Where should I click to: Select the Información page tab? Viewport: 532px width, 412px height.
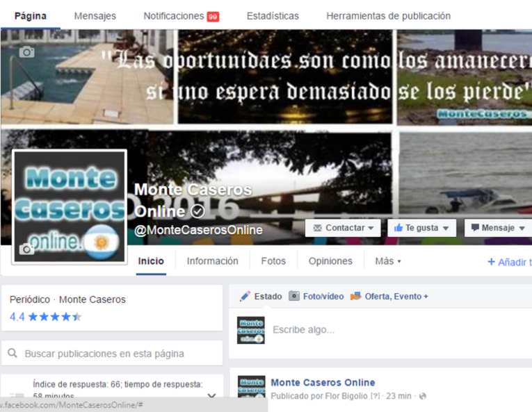212,261
